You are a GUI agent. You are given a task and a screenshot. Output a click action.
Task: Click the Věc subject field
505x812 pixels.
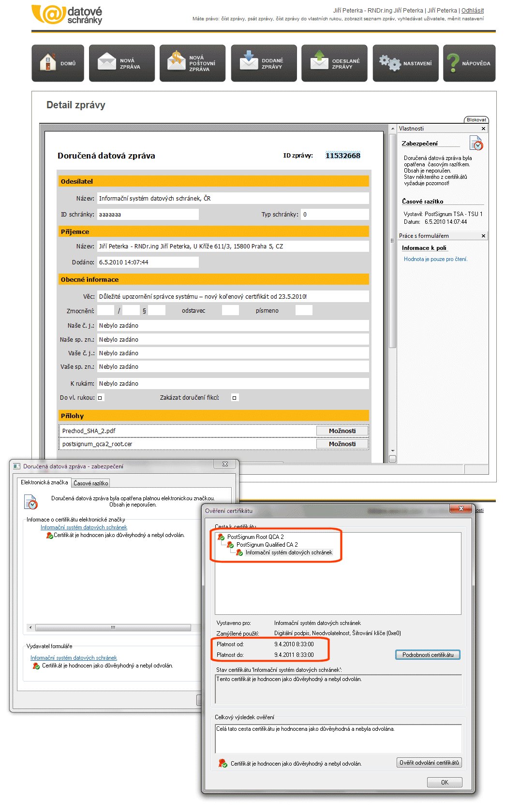[x=233, y=297]
